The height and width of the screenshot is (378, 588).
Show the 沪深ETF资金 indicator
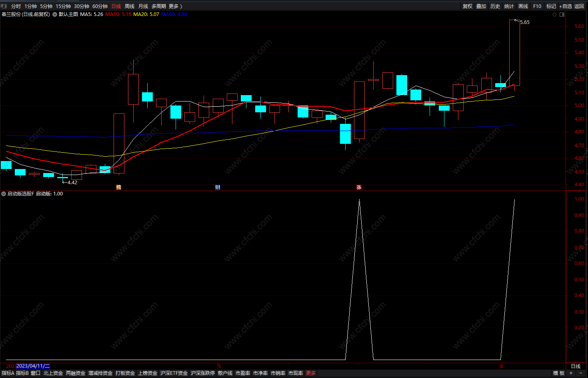tap(174, 373)
